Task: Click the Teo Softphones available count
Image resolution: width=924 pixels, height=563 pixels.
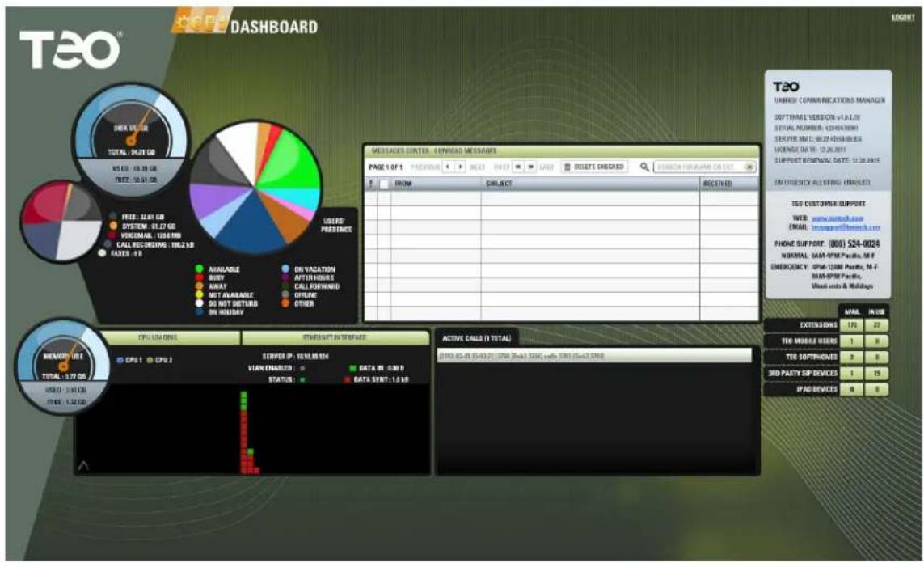Action: click(851, 358)
